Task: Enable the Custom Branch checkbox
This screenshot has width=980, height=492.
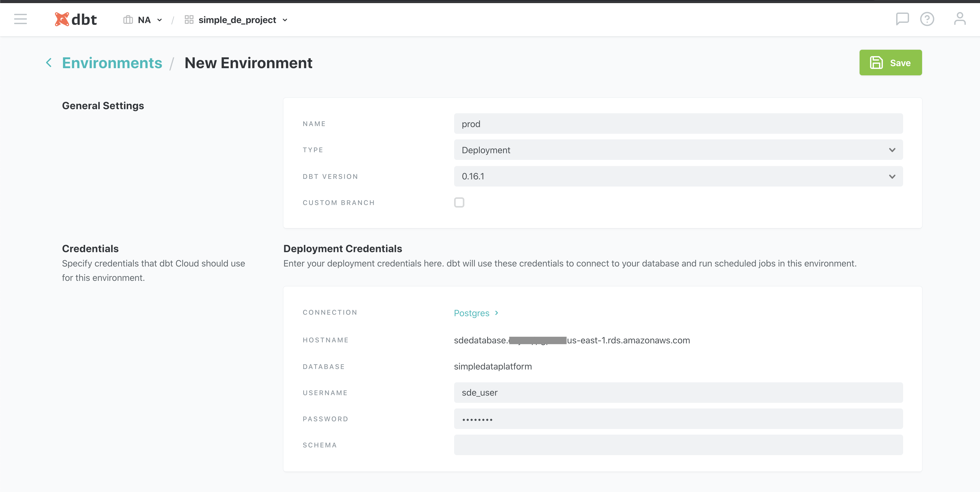Action: [x=459, y=202]
